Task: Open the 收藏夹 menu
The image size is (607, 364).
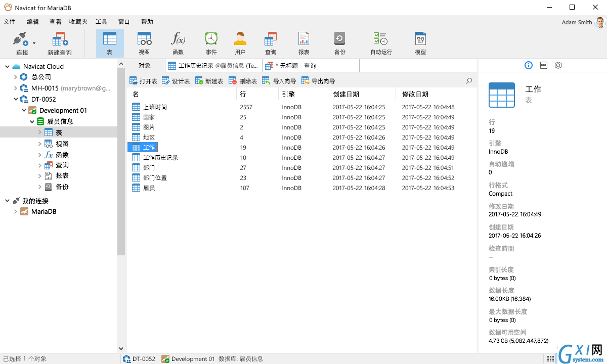Action: tap(78, 22)
